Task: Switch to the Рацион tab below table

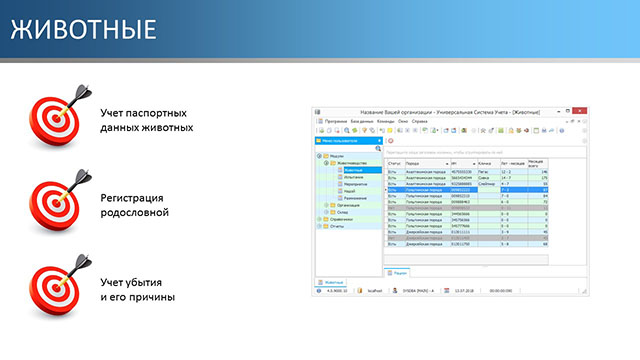Action: [397, 273]
